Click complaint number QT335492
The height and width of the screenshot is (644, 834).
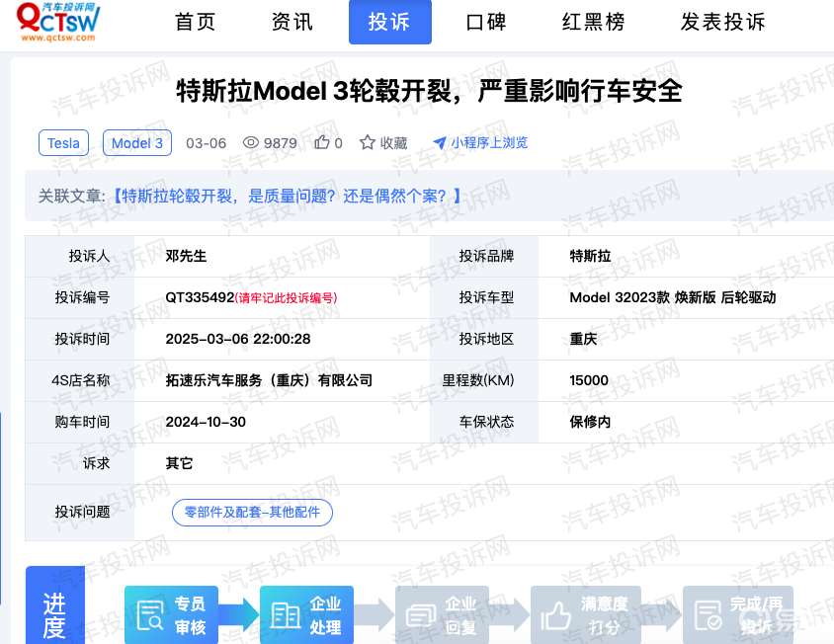point(200,297)
